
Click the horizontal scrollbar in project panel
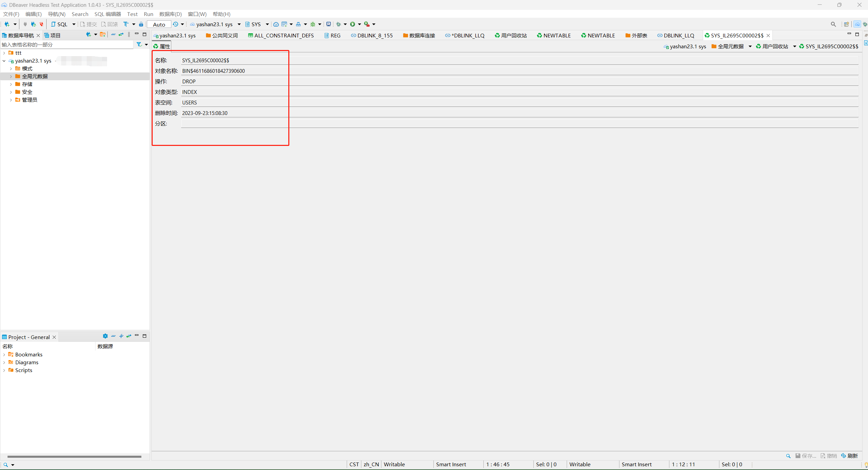click(x=74, y=456)
